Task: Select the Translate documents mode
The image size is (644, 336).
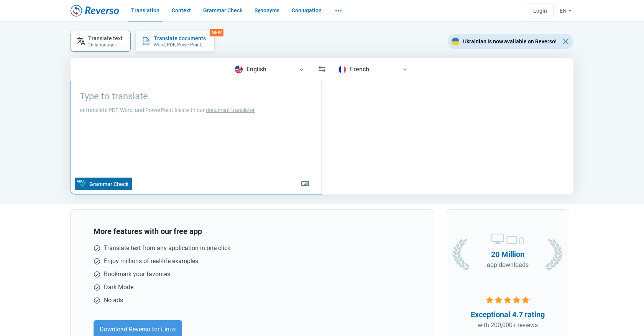Action: click(175, 41)
